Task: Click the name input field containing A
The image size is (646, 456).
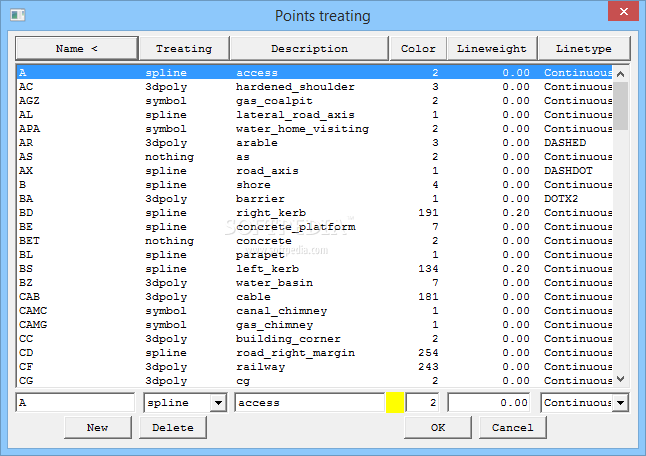Action: coord(75,402)
